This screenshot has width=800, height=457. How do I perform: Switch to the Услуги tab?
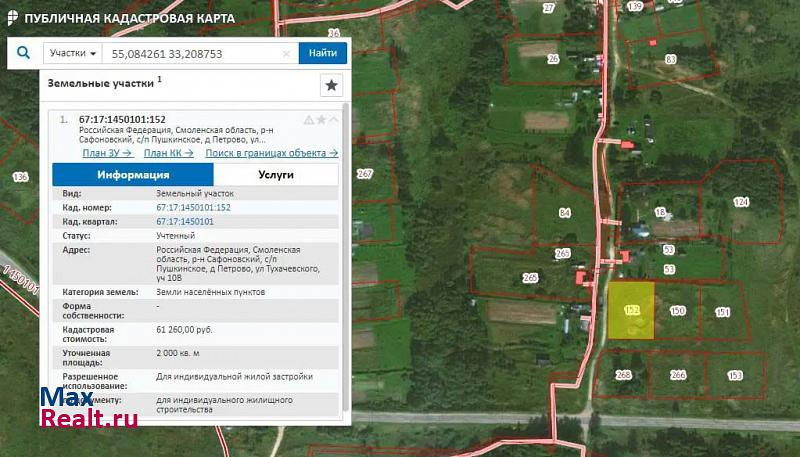click(x=275, y=174)
